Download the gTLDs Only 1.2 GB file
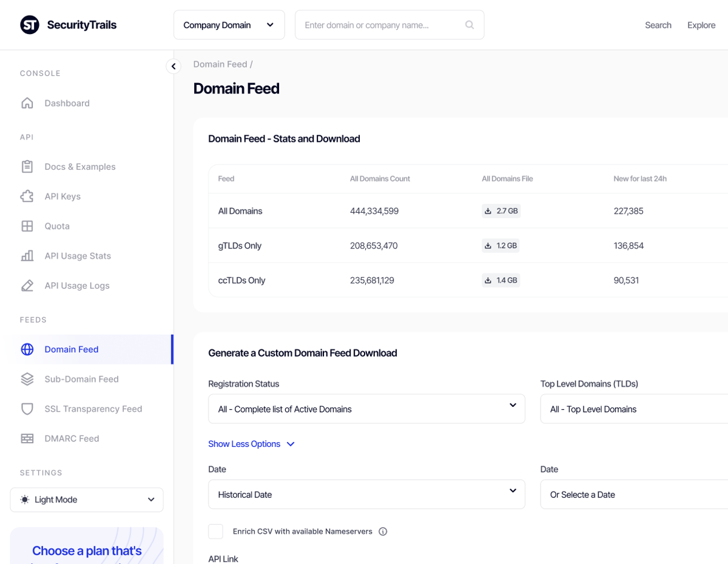 pos(500,246)
